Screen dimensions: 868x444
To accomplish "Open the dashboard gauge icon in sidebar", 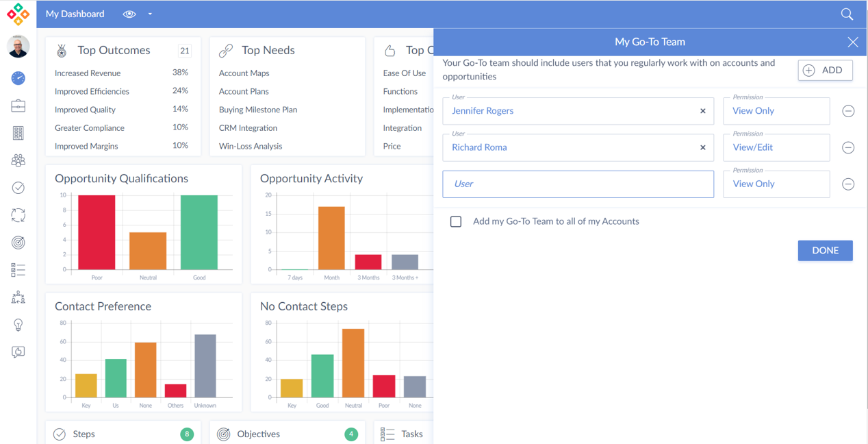I will (x=18, y=78).
